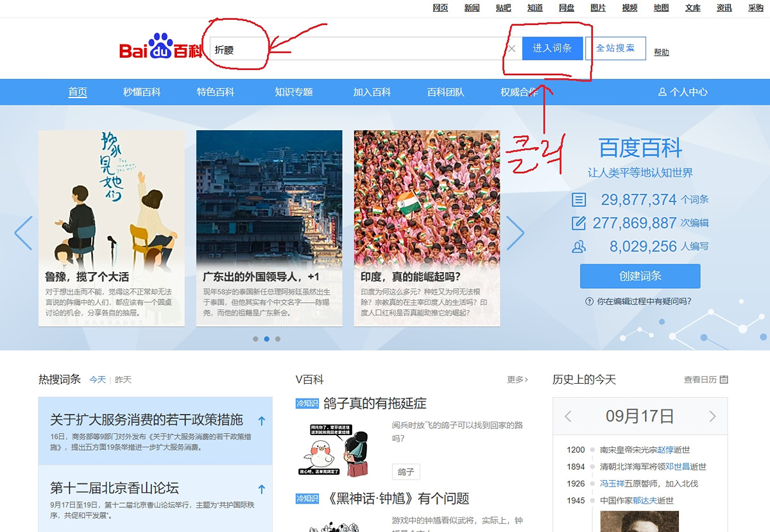Image resolution: width=770 pixels, height=532 pixels.
Task: Clear the search box with X icon
Action: point(512,49)
